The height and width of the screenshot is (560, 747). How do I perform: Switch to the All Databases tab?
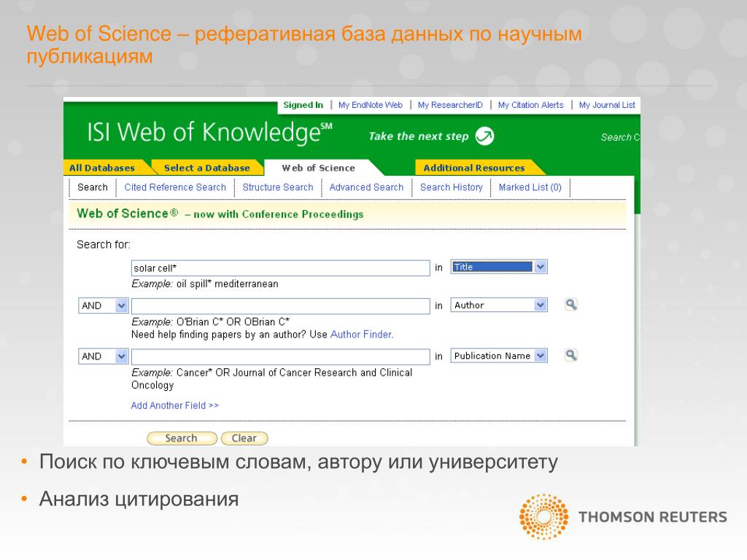pyautogui.click(x=102, y=168)
